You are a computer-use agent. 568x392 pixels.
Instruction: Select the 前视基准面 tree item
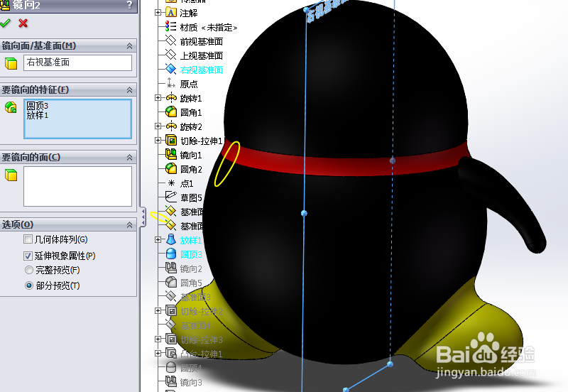202,42
